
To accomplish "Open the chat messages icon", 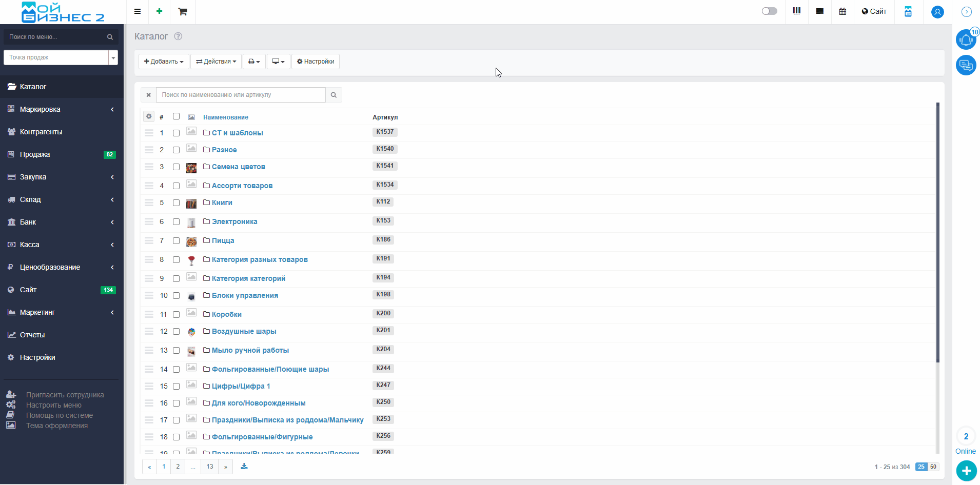I will click(966, 65).
